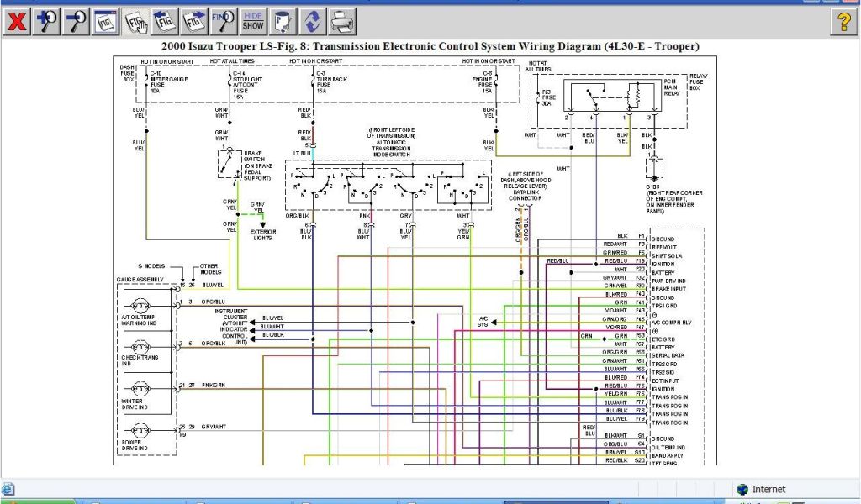Image resolution: width=861 pixels, height=504 pixels.
Task: Click the brake switch symbol in diagram
Action: [x=229, y=165]
